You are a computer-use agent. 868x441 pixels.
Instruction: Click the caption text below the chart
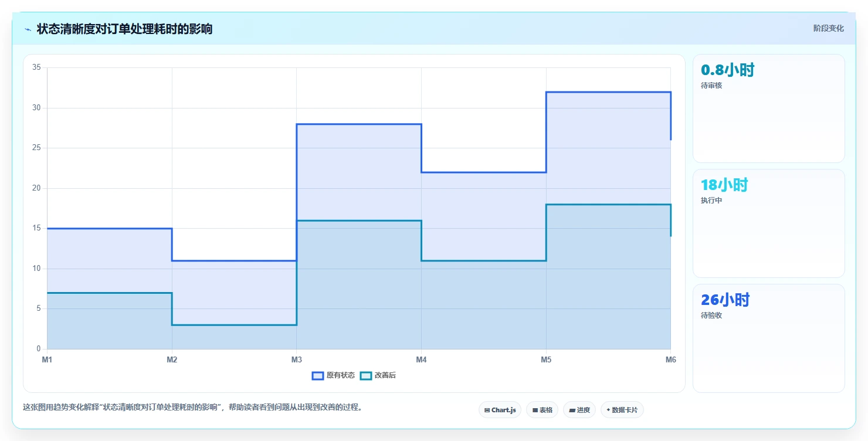point(192,407)
